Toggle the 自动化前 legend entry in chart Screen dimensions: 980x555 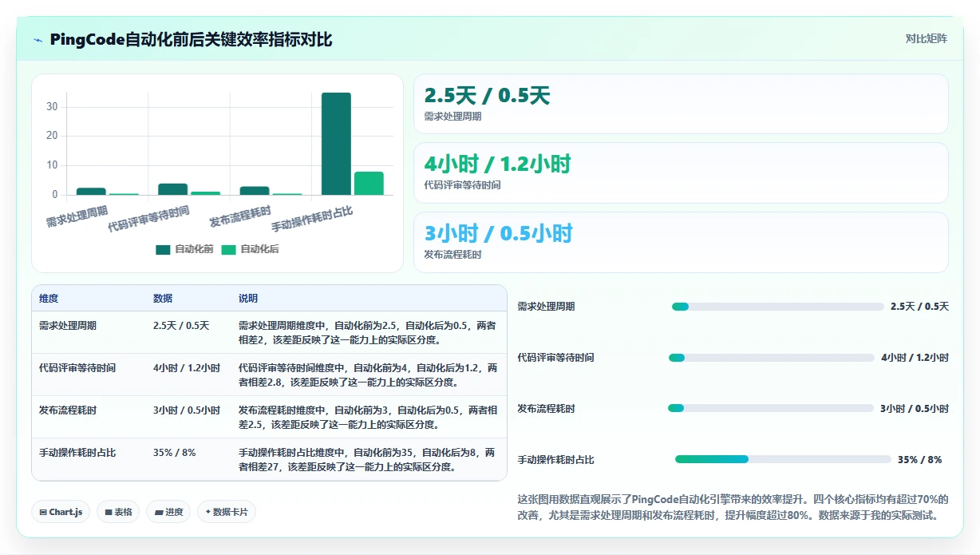(184, 249)
